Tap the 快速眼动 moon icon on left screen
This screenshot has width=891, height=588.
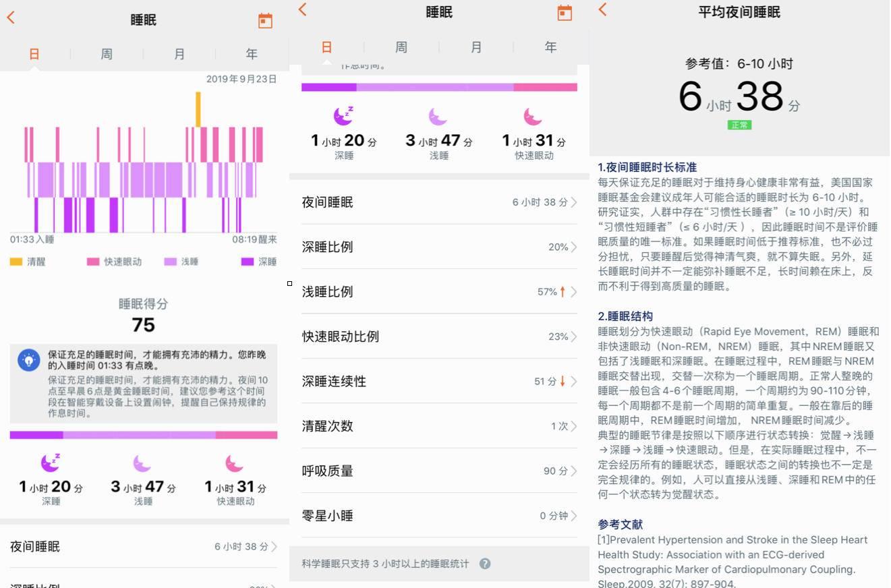click(234, 463)
